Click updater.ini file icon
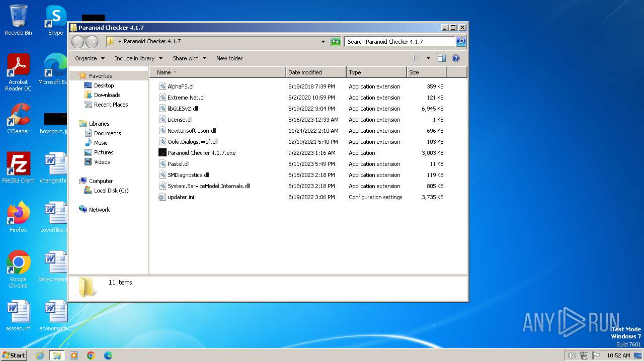Screen dimensions: 644x362 [x=163, y=197]
